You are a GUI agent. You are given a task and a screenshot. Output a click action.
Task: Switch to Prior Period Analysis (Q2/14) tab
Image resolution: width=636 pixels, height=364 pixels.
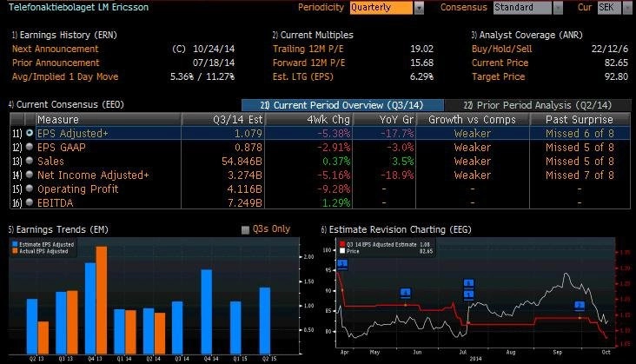[x=538, y=105]
